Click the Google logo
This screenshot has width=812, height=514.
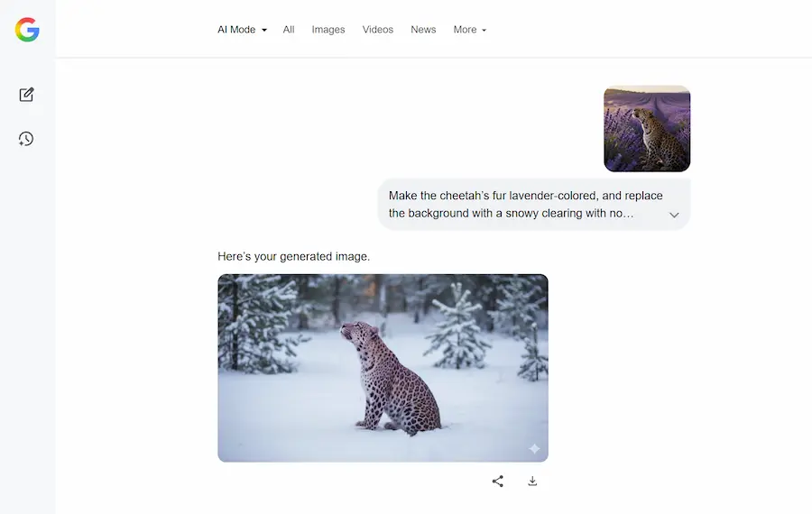pos(27,30)
